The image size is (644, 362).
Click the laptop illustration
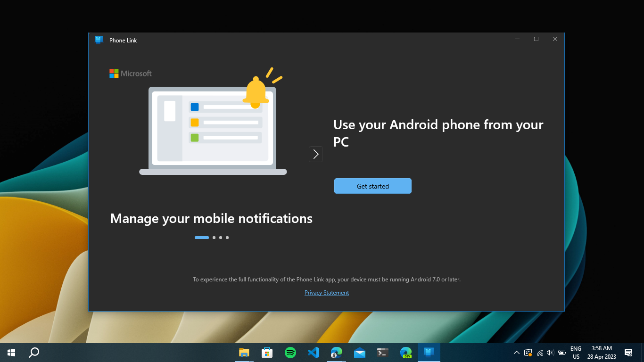tap(213, 131)
